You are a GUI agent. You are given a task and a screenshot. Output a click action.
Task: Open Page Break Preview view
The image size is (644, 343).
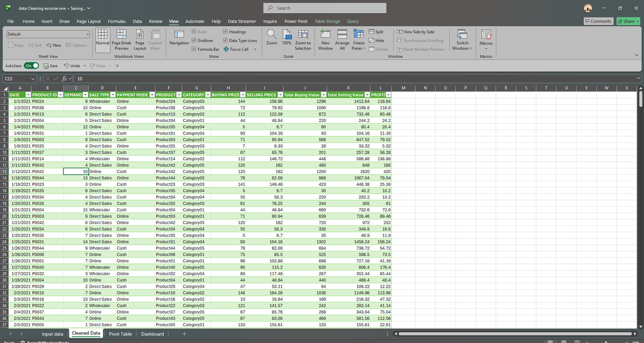pyautogui.click(x=121, y=40)
